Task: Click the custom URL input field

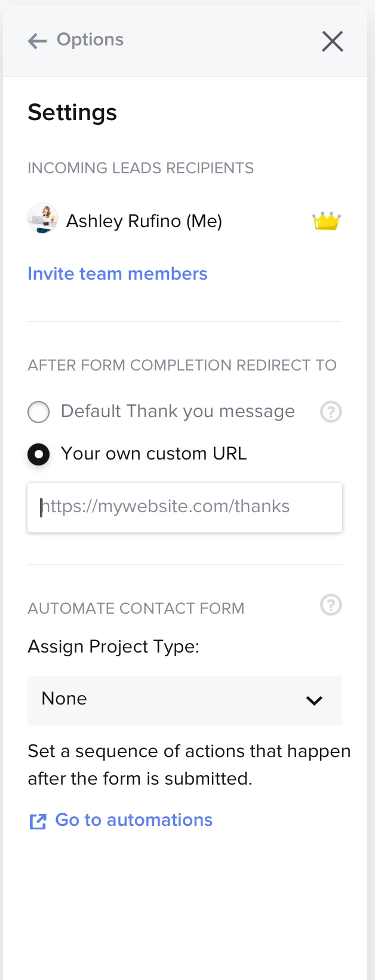Action: [185, 507]
